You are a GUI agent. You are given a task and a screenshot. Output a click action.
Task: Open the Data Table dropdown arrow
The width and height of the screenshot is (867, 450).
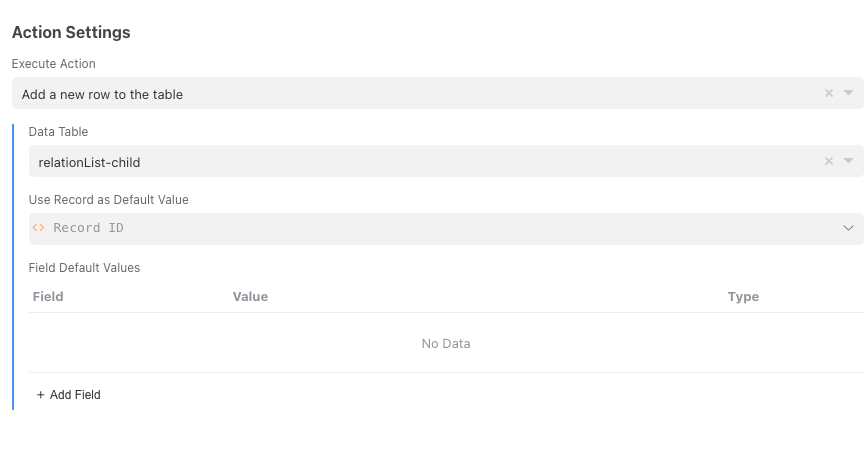click(x=848, y=161)
